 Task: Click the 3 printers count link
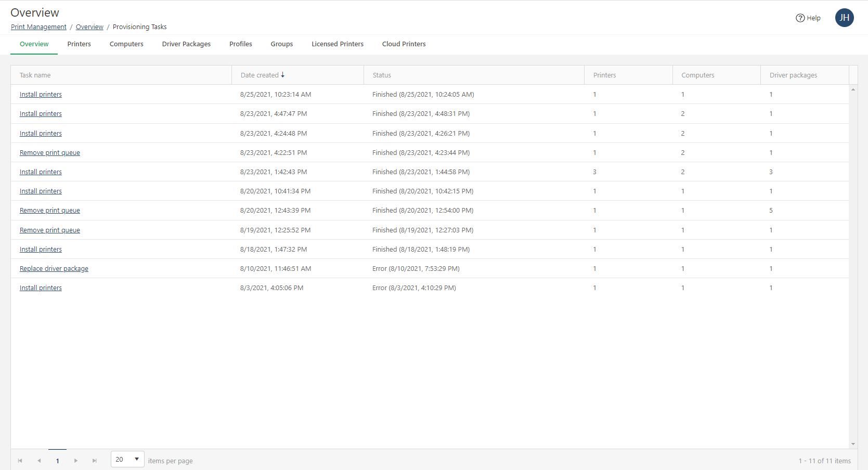coord(594,172)
